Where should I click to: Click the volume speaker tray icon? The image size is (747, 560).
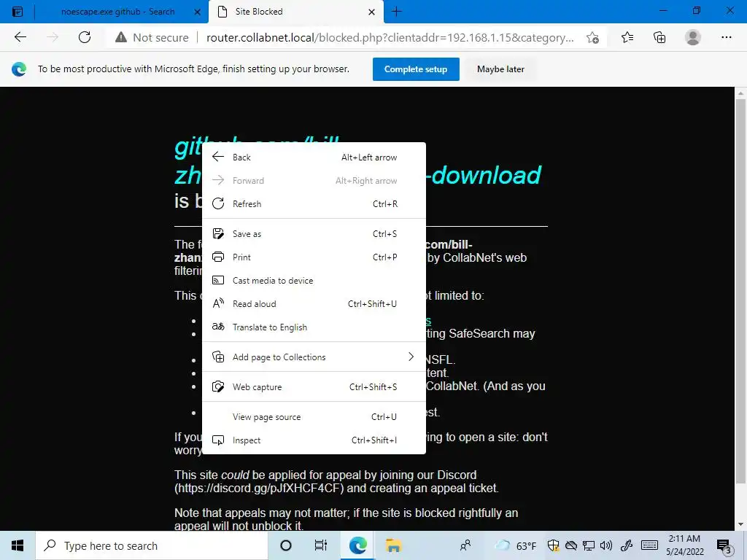tap(606, 545)
